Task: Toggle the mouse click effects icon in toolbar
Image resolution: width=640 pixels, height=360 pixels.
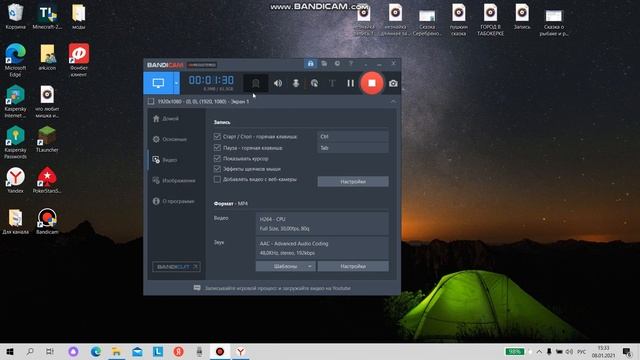Action: [x=314, y=83]
